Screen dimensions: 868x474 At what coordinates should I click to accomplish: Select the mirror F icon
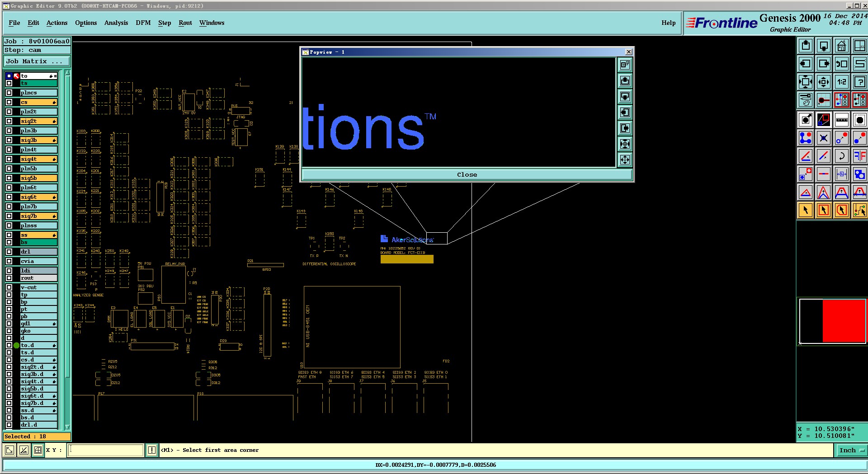(x=859, y=156)
